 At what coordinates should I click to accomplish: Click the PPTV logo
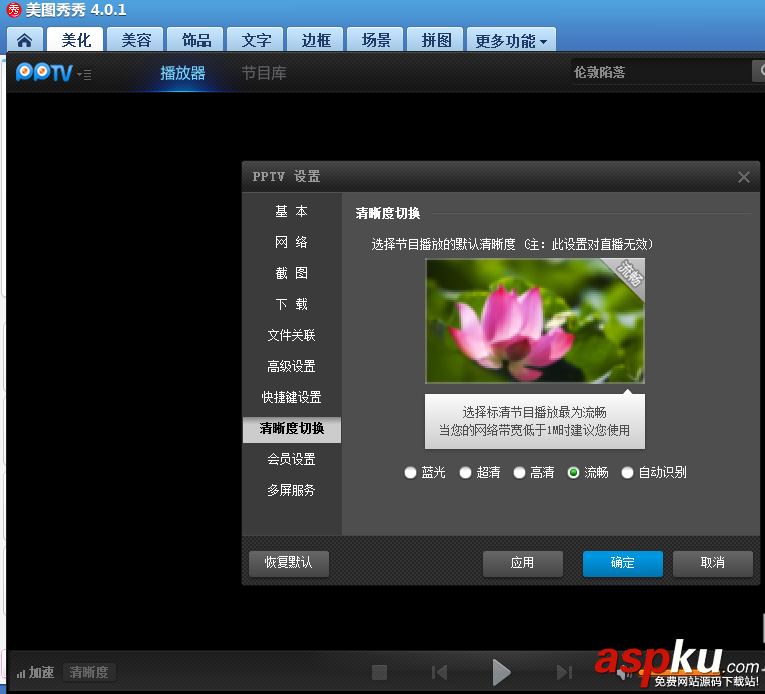pyautogui.click(x=44, y=73)
